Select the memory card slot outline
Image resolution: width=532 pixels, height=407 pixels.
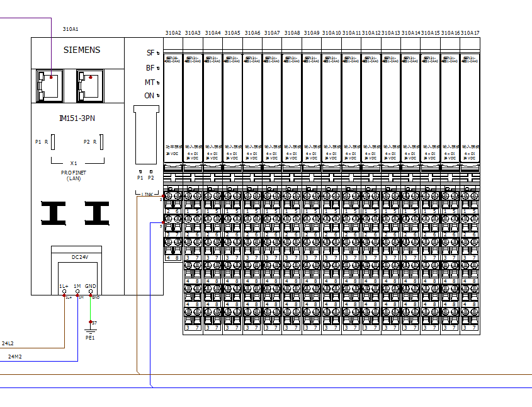point(146,135)
